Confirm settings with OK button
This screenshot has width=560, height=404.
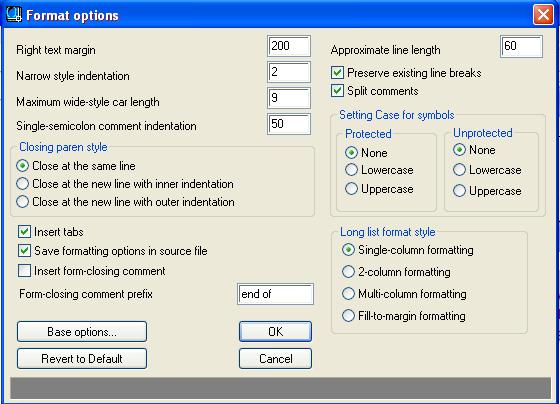pyautogui.click(x=275, y=331)
